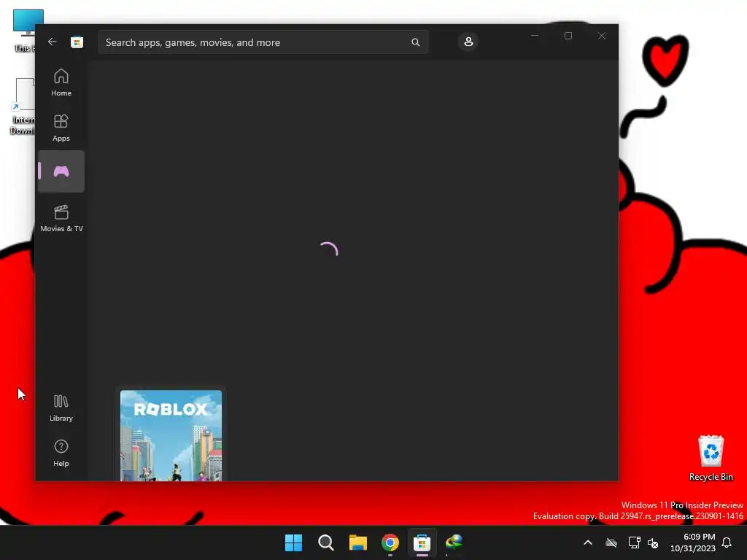Launch File Explorer from the taskbar
The height and width of the screenshot is (560, 747).
coord(357,542)
